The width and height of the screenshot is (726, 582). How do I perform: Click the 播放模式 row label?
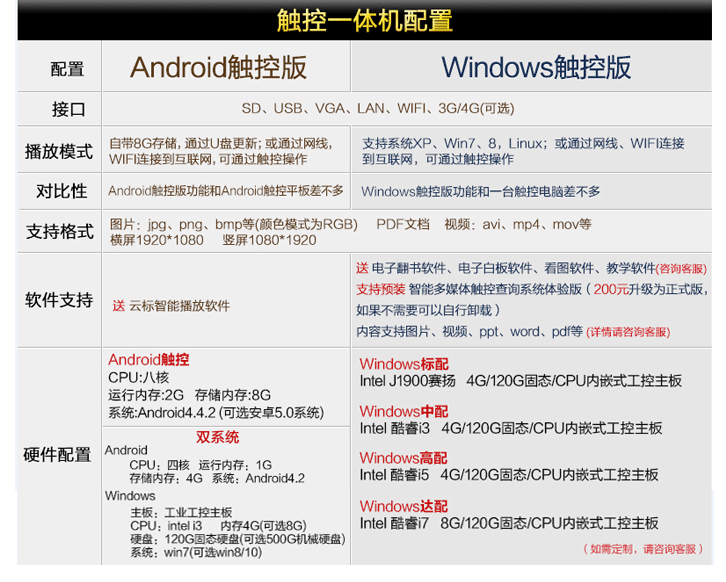tap(59, 151)
